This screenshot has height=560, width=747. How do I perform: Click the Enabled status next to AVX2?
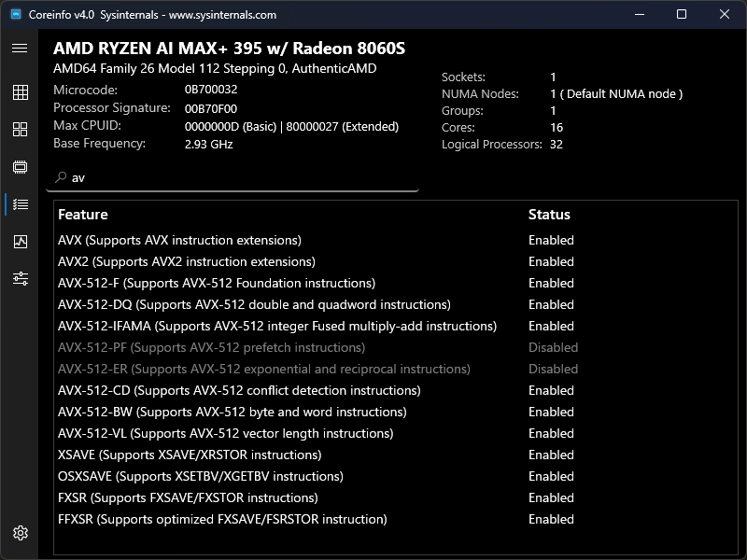pos(551,261)
